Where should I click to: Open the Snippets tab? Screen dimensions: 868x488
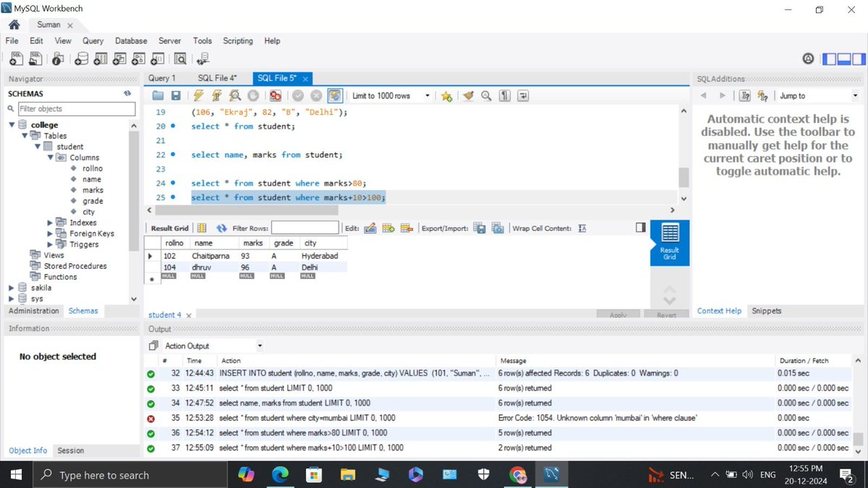click(x=767, y=311)
